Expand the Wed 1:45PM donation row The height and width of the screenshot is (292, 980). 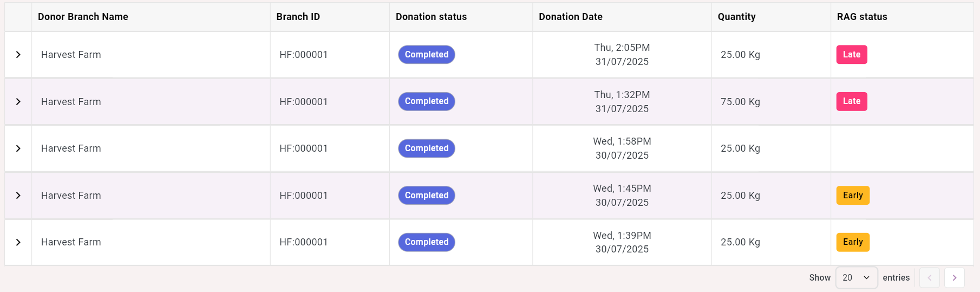tap(18, 196)
